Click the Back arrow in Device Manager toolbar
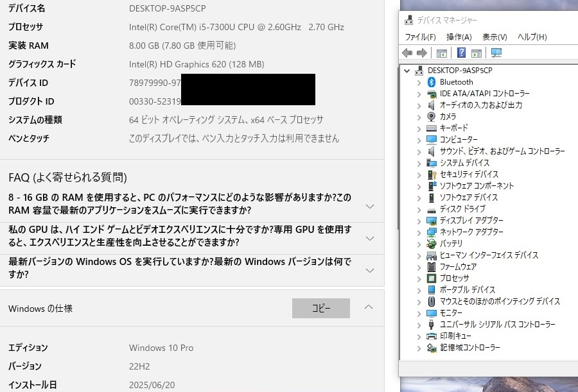Screen dimensions: 578x392 (x=407, y=53)
